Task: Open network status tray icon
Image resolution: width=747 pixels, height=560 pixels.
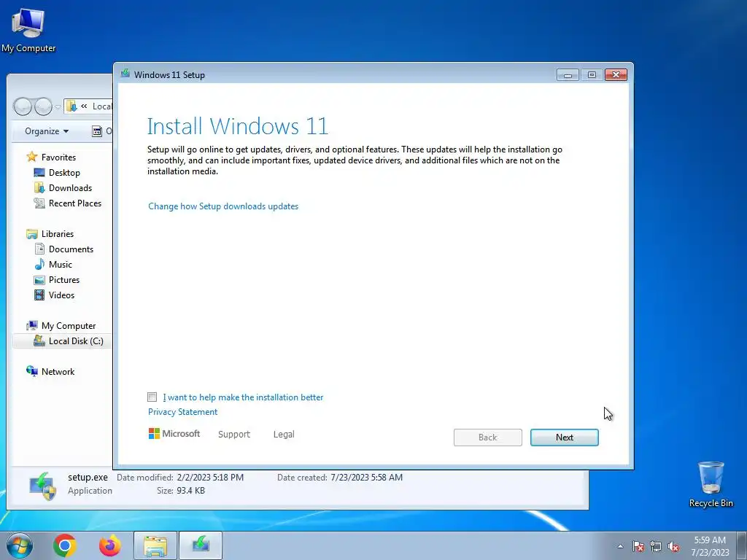Action: point(656,546)
